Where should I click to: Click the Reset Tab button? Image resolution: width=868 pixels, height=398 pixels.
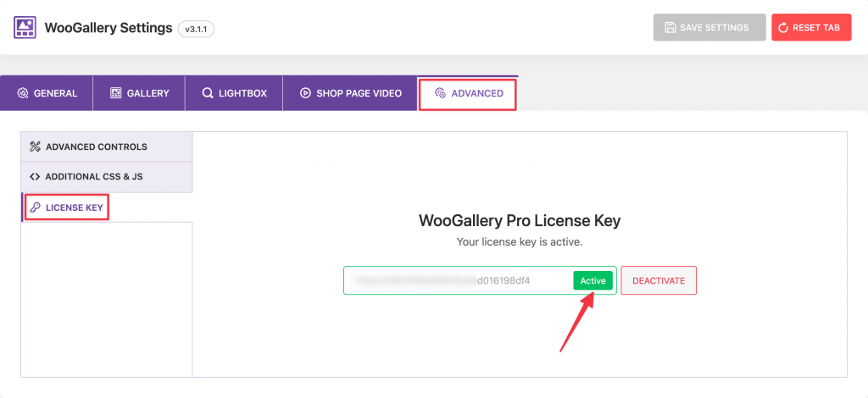[811, 28]
